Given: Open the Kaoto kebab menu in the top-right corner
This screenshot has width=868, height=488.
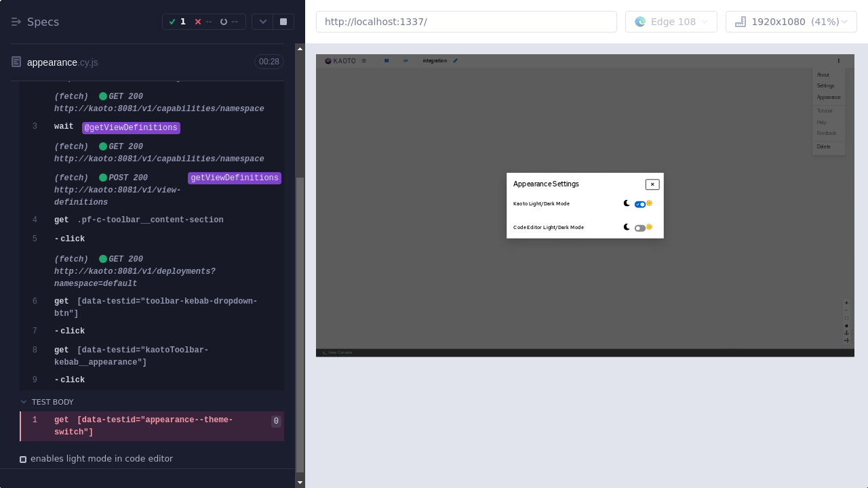Looking at the screenshot, I should pyautogui.click(x=838, y=60).
